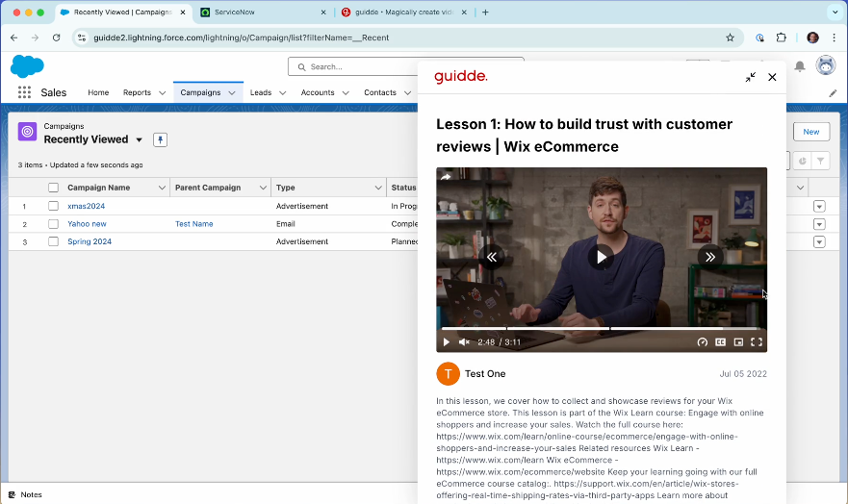Image resolution: width=848 pixels, height=504 pixels.
Task: Open Reports tab dropdown chevron
Action: pyautogui.click(x=163, y=93)
